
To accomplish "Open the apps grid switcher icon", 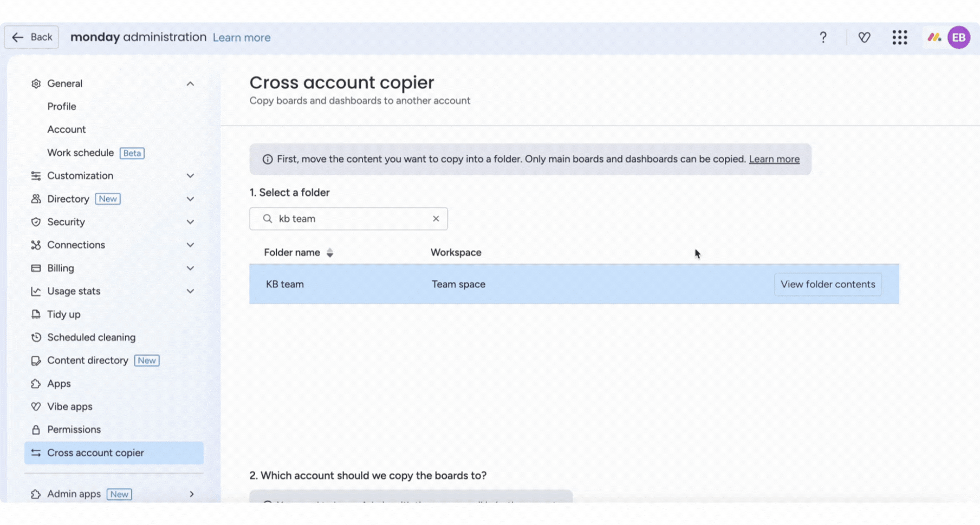I will 900,37.
